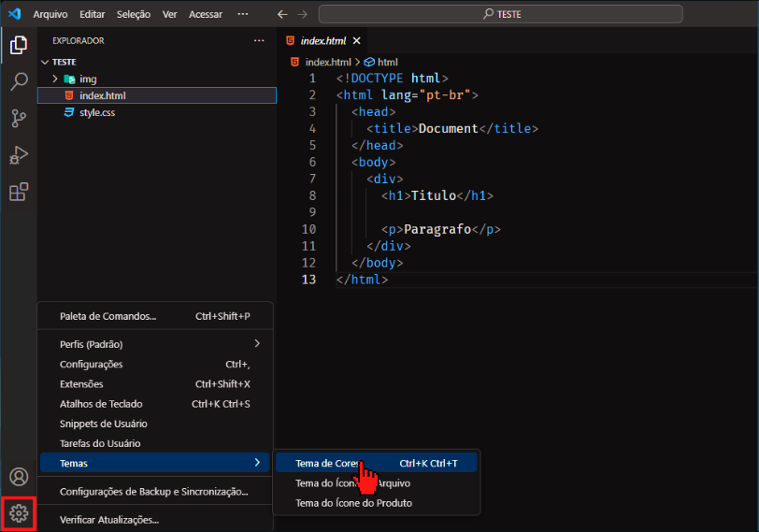This screenshot has width=759, height=532.
Task: Click Paleta de Comandos entry
Action: click(x=107, y=316)
